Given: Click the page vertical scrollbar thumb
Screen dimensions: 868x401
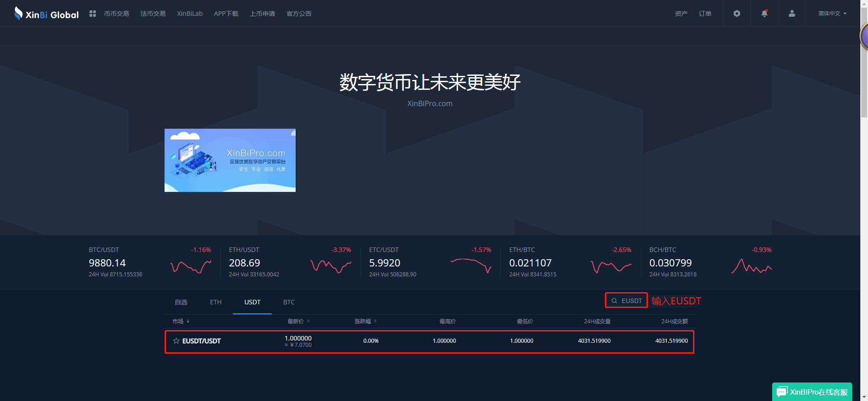Looking at the screenshot, I should click(x=864, y=62).
